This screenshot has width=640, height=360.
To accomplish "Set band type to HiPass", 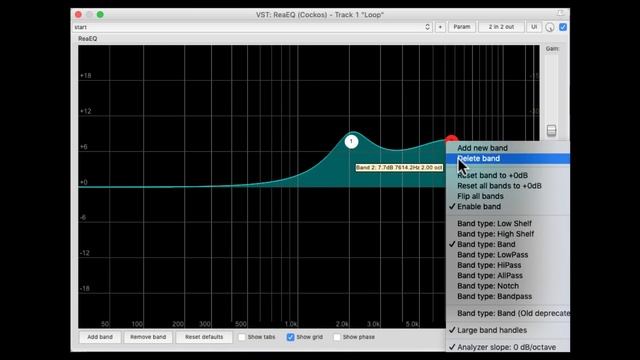I will coord(508,265).
